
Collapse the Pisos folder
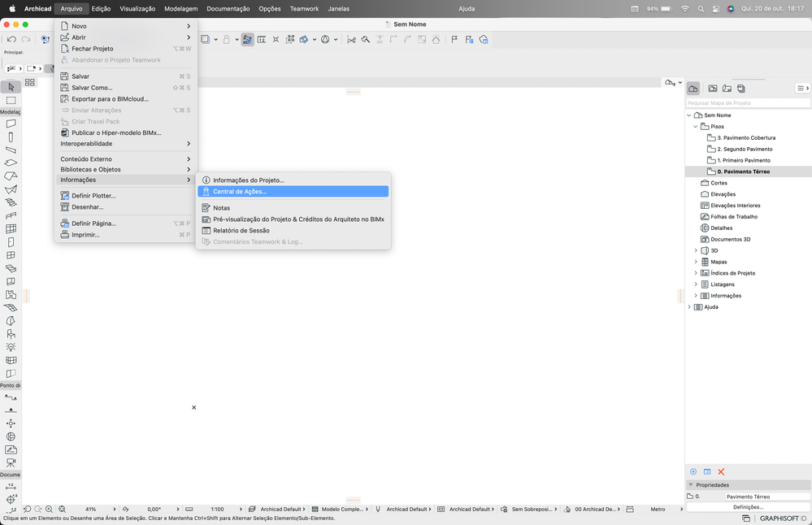click(x=696, y=126)
